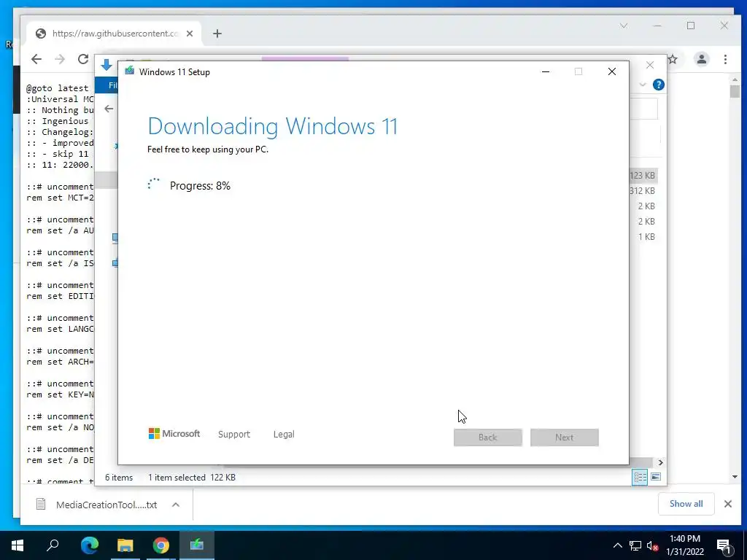Expand the File Explorer ribbon chevron
Screen dimensions: 747x560
pyautogui.click(x=643, y=85)
